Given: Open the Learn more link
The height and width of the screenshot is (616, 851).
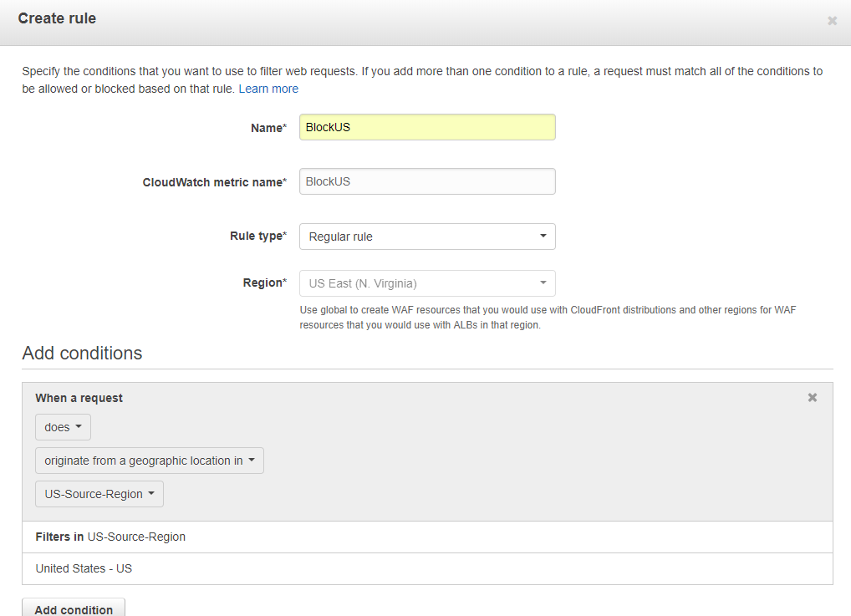Looking at the screenshot, I should pyautogui.click(x=268, y=89).
